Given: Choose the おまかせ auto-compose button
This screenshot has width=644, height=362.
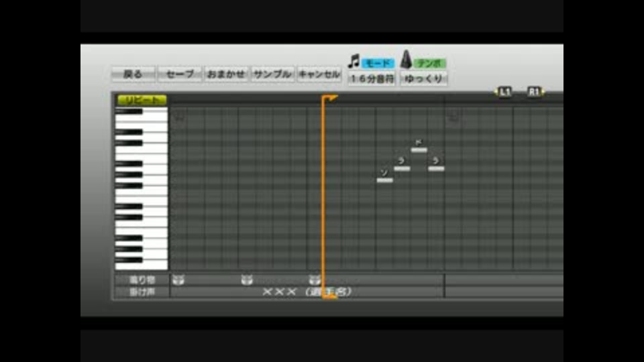Looking at the screenshot, I should 226,74.
